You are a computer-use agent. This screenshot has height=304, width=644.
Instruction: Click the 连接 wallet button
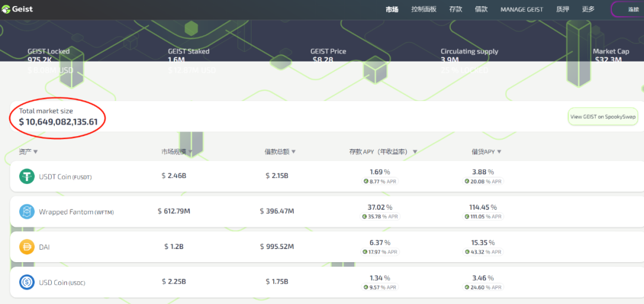pos(627,9)
